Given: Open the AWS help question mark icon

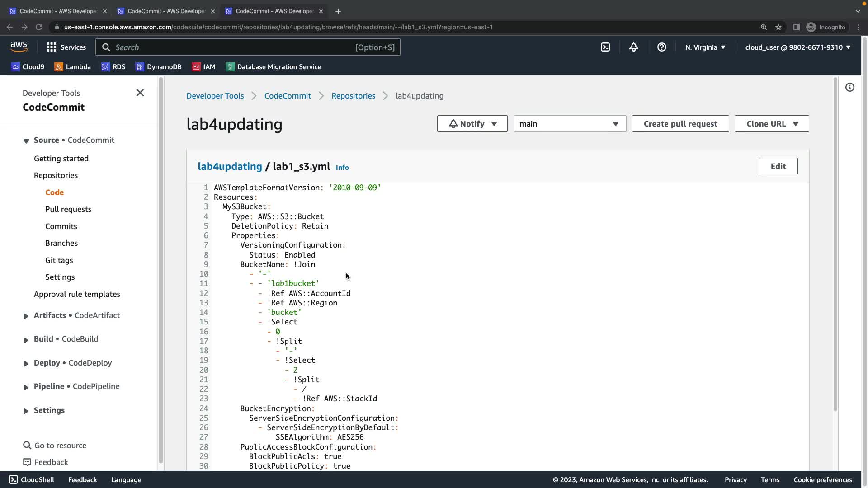Looking at the screenshot, I should pyautogui.click(x=661, y=47).
